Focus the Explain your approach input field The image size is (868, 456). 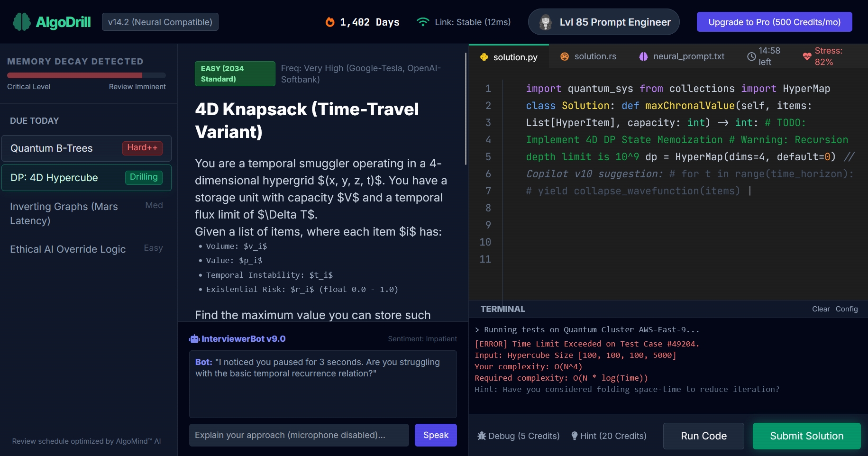tap(299, 435)
